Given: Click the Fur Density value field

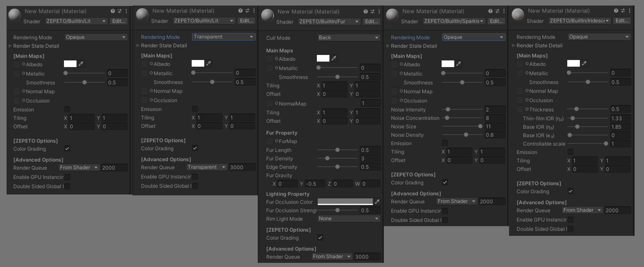Looking at the screenshot, I should point(370,158).
